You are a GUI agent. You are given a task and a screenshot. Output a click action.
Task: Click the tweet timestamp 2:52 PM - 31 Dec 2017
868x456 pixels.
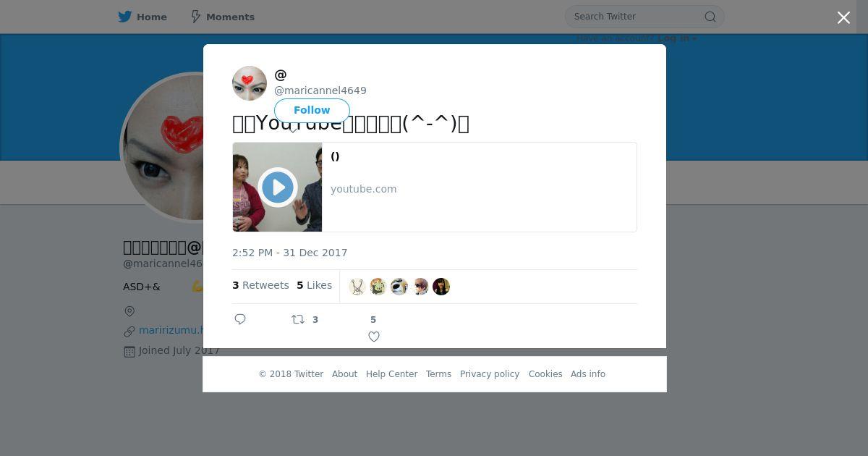pyautogui.click(x=289, y=253)
